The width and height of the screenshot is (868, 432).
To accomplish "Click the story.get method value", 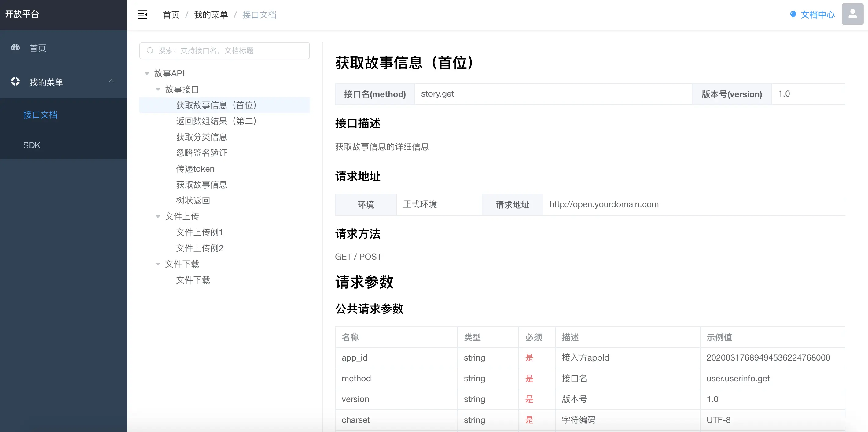I will pyautogui.click(x=437, y=93).
